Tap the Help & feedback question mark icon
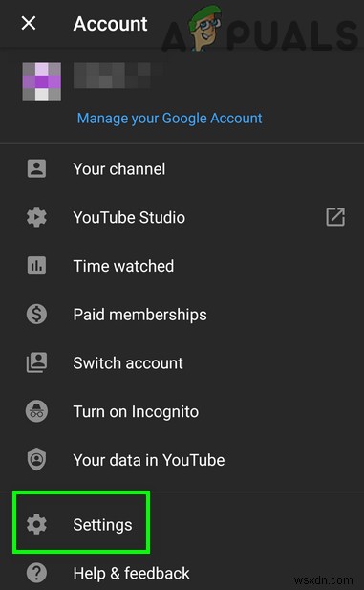The image size is (364, 590). tap(36, 573)
